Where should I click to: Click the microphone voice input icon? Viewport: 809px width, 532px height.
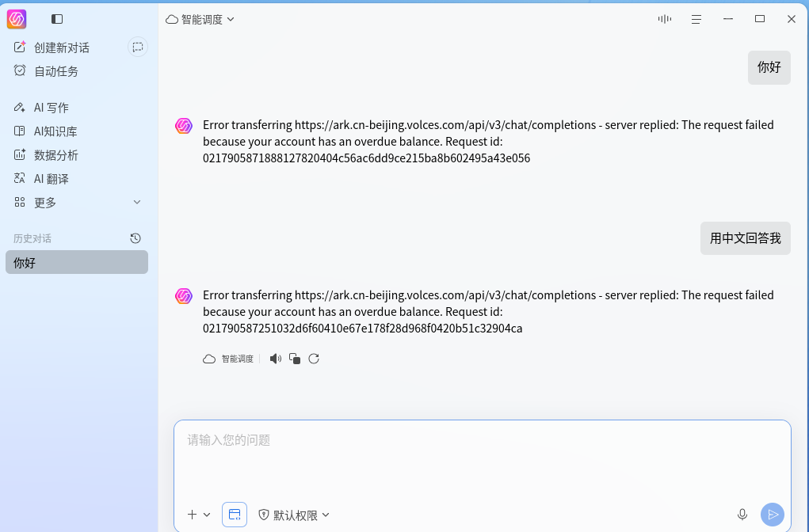tap(742, 514)
